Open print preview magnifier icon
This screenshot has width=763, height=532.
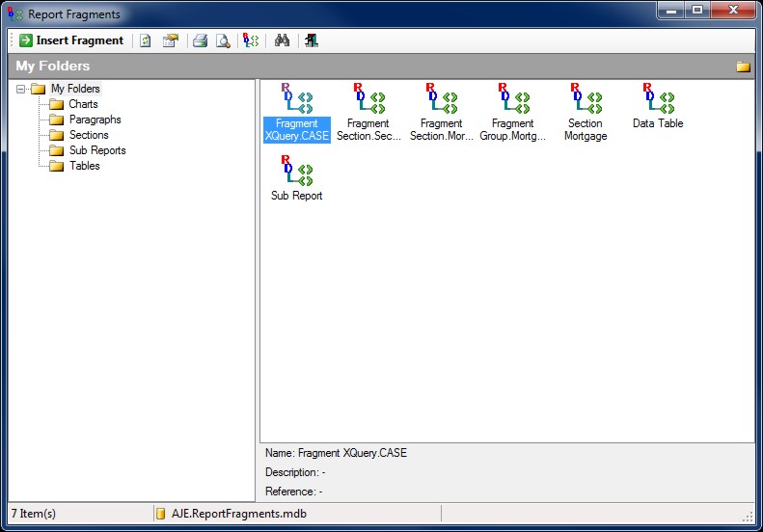click(223, 40)
